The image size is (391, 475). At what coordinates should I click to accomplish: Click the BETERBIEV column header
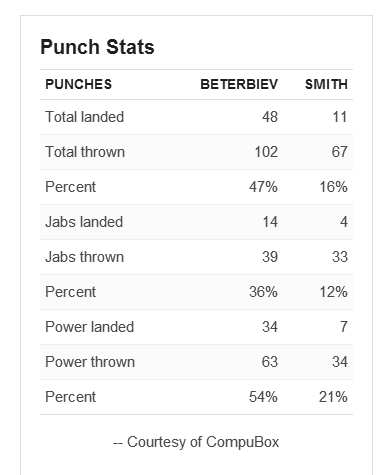click(239, 84)
